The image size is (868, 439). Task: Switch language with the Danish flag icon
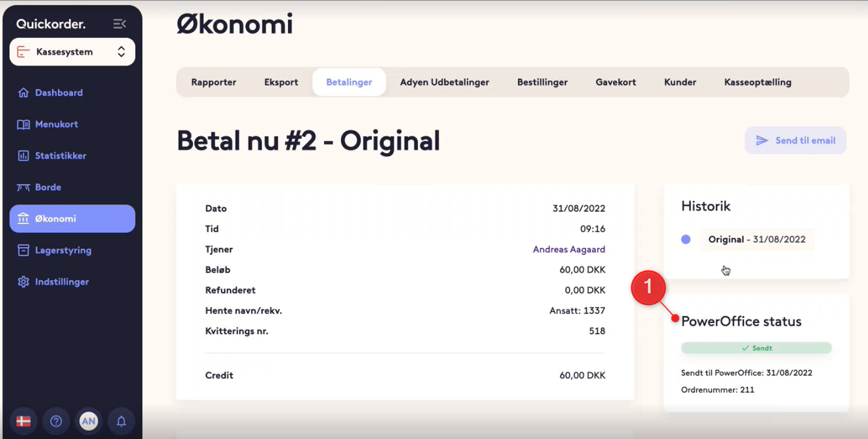pyautogui.click(x=23, y=421)
